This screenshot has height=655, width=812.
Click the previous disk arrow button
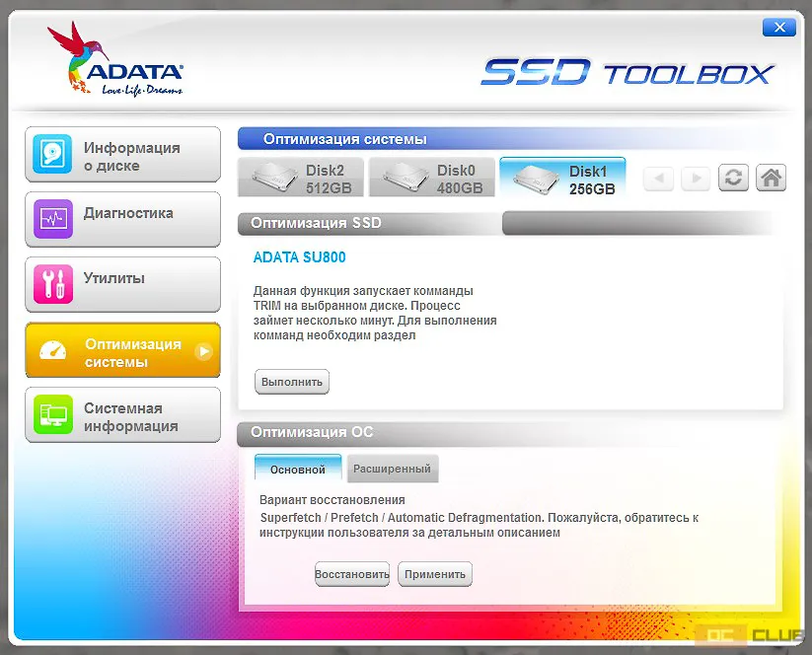tap(659, 179)
